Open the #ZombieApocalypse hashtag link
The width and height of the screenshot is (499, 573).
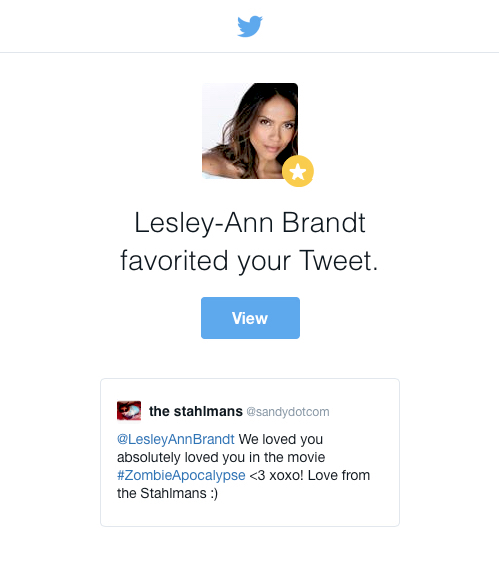click(x=181, y=475)
